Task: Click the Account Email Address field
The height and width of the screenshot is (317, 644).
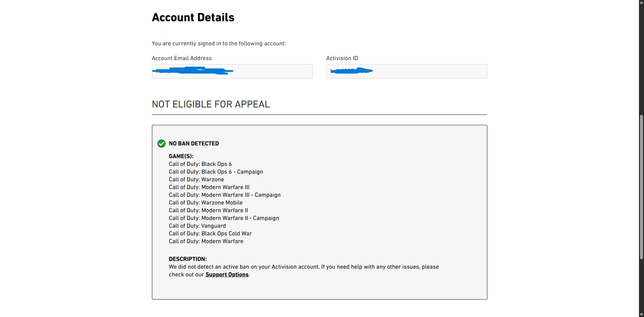Action: pyautogui.click(x=232, y=72)
